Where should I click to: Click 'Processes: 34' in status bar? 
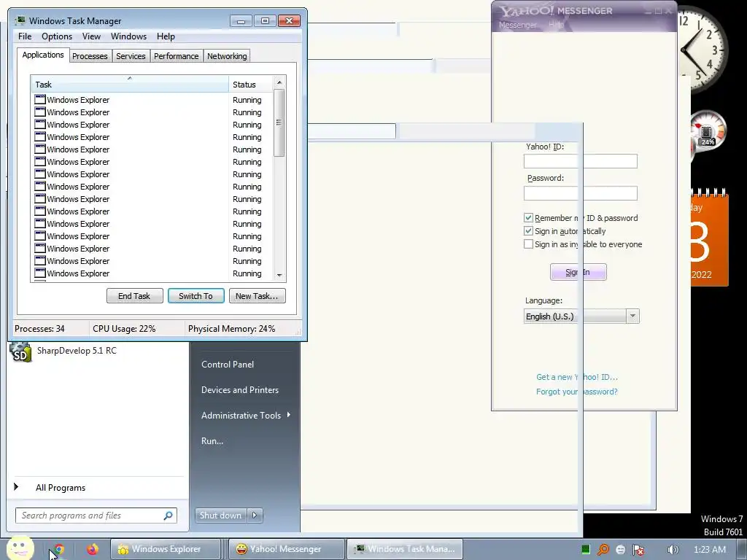(39, 329)
